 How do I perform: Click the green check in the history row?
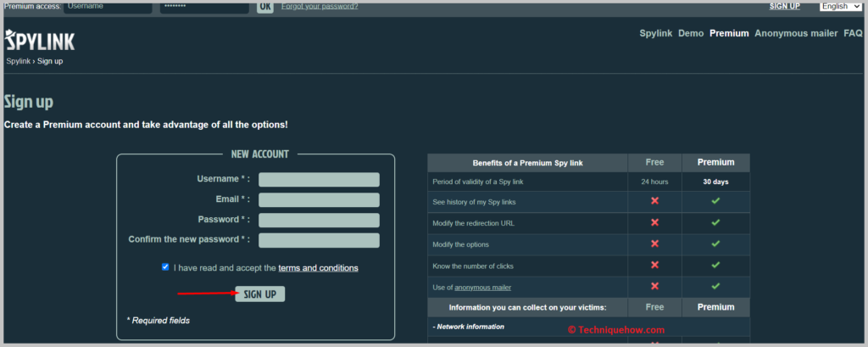pyautogui.click(x=715, y=201)
